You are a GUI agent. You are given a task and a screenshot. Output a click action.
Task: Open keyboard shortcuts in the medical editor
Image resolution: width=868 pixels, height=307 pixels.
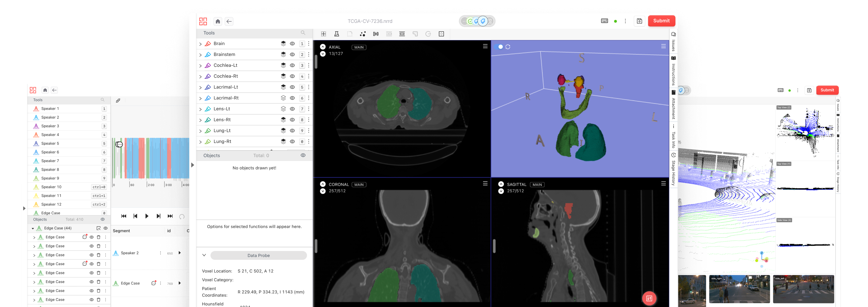pyautogui.click(x=604, y=21)
